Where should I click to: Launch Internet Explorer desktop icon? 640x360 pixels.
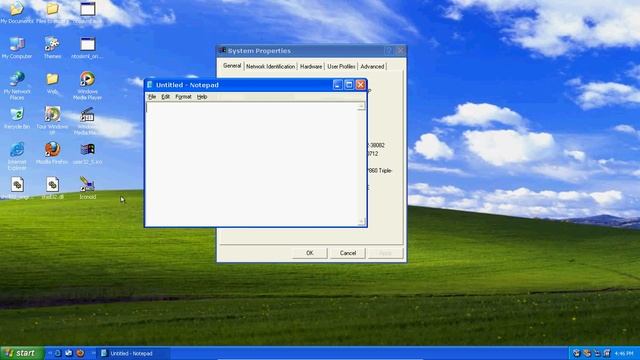click(17, 156)
